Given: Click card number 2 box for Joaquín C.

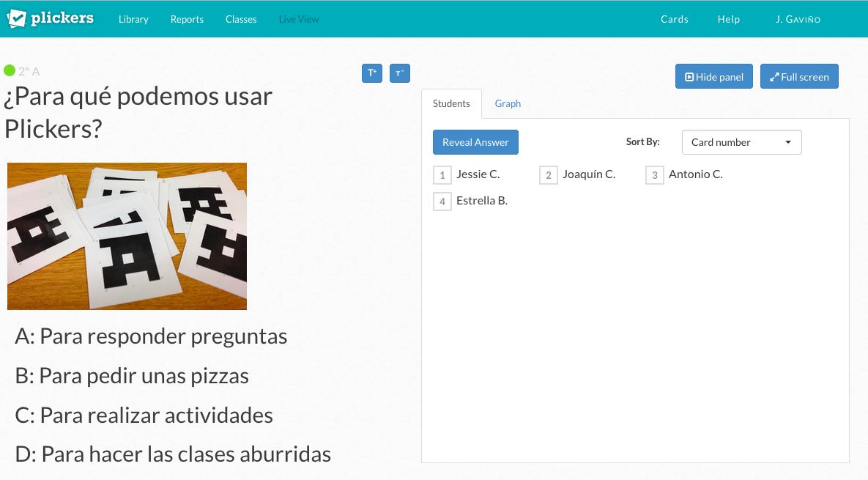Looking at the screenshot, I should 549,175.
